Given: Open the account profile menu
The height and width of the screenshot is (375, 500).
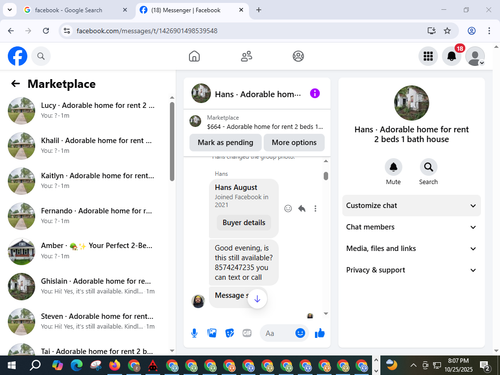Looking at the screenshot, I should (475, 56).
